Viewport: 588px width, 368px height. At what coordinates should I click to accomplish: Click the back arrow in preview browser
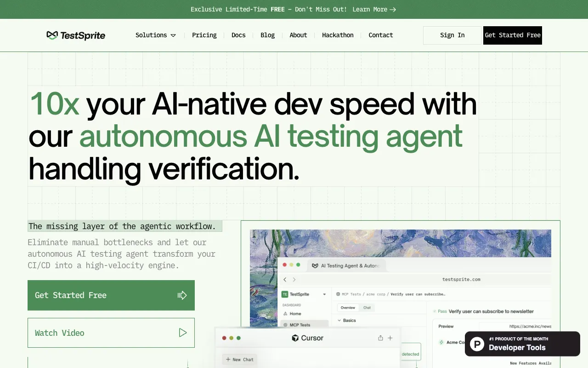pyautogui.click(x=285, y=280)
